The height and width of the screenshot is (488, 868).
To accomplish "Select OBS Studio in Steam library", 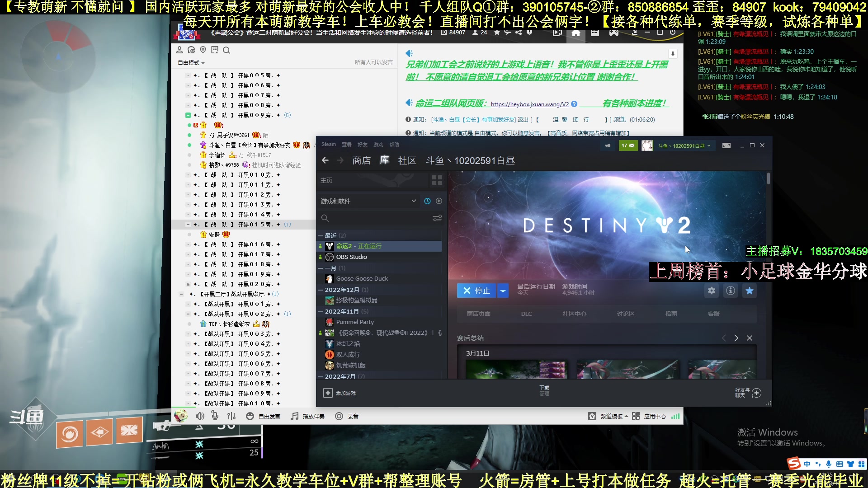I will [x=351, y=257].
